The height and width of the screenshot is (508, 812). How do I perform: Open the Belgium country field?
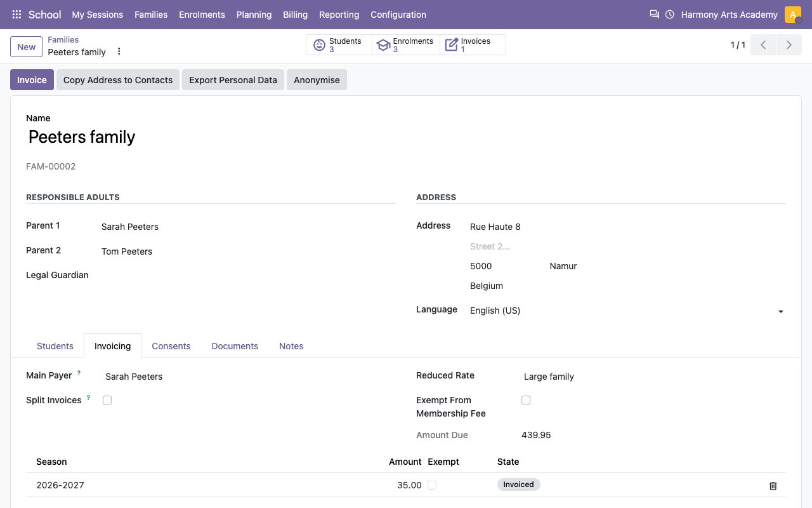627,286
